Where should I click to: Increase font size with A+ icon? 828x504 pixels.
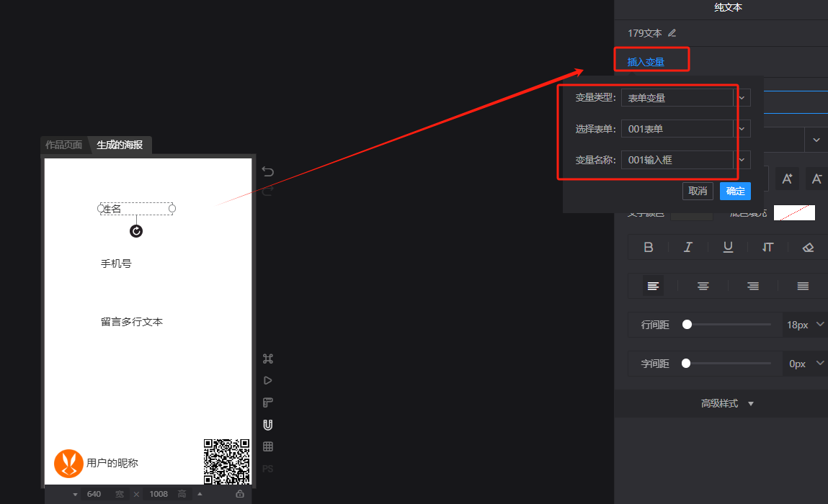pos(787,179)
